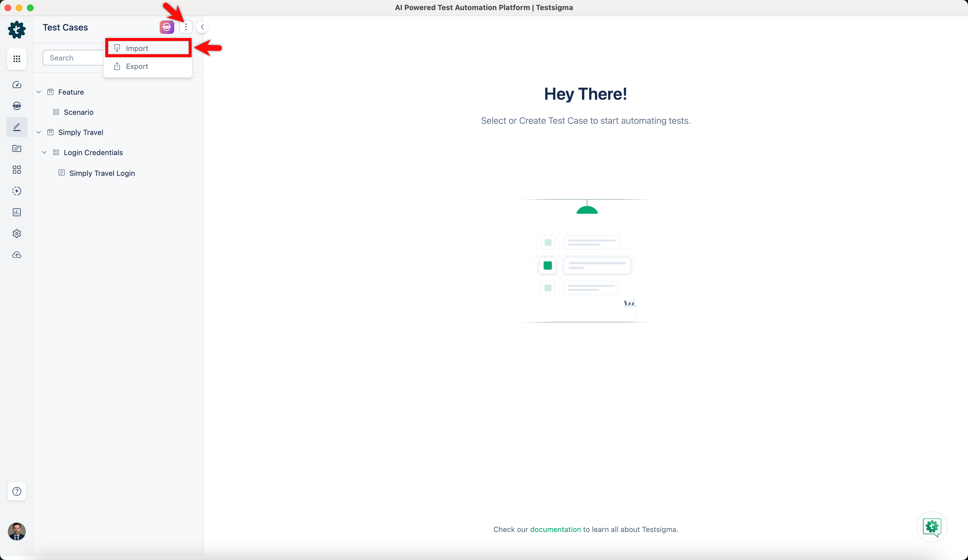The image size is (968, 560).
Task: Open the apps grid icon in sidebar
Action: [x=17, y=59]
